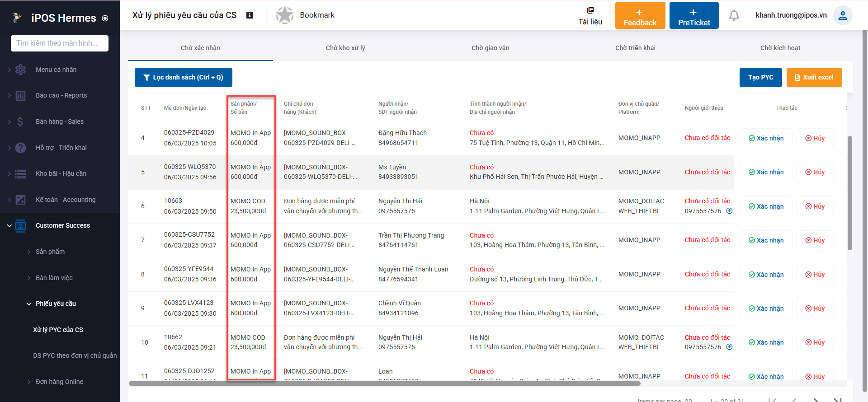Focus the 'Tìm kiếm theo màn hình' search box

(60, 43)
